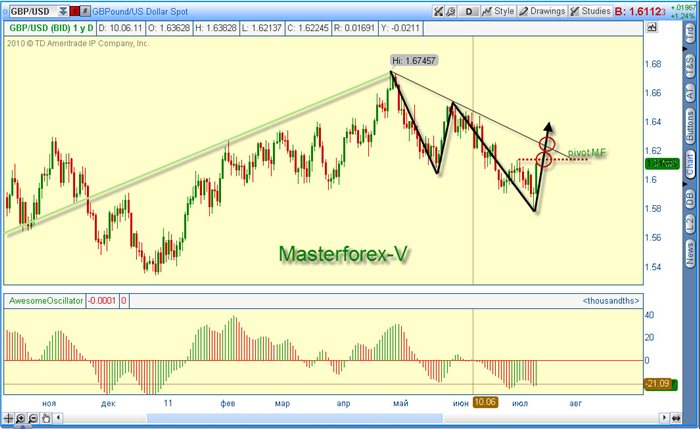Click the B: 1.6112 bid quote
Viewport: 700px width, 429px height.
pyautogui.click(x=640, y=12)
